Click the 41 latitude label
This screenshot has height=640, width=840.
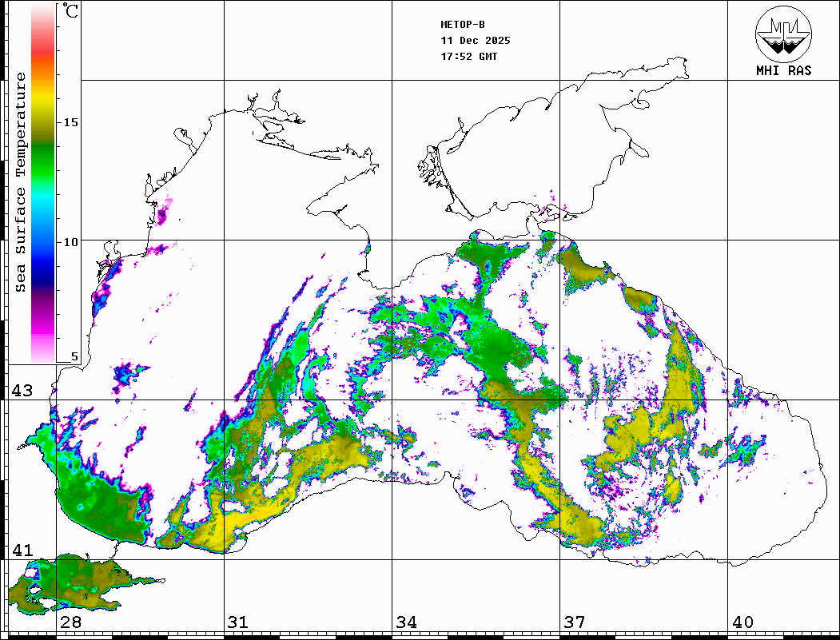point(22,551)
